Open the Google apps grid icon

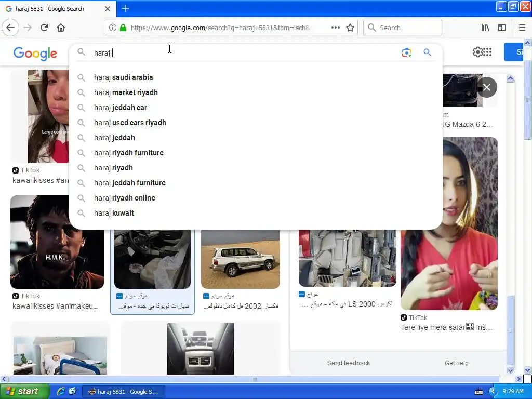tap(487, 52)
